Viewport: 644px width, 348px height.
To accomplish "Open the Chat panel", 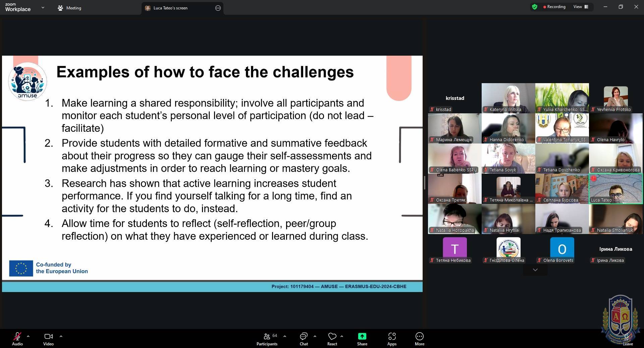I will point(304,339).
